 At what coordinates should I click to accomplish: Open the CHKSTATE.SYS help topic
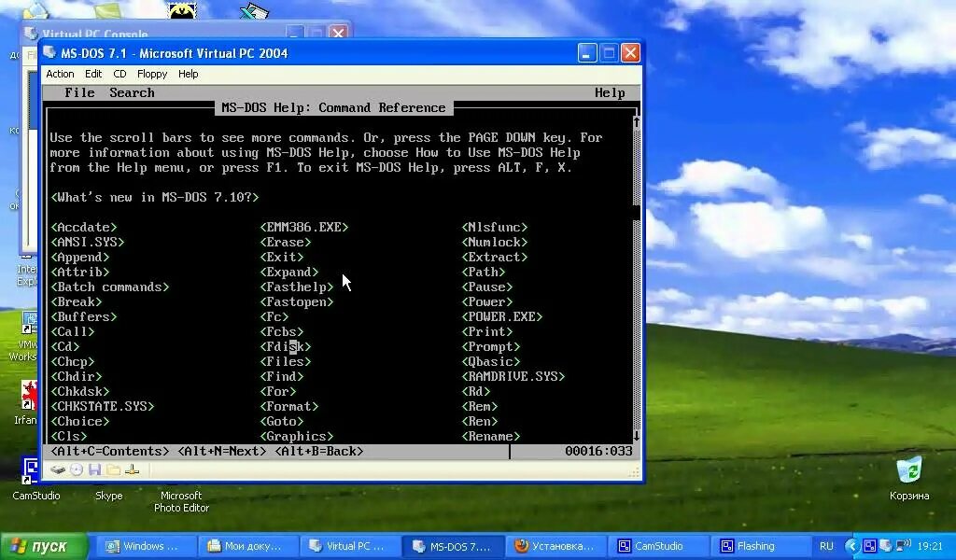pyautogui.click(x=103, y=406)
